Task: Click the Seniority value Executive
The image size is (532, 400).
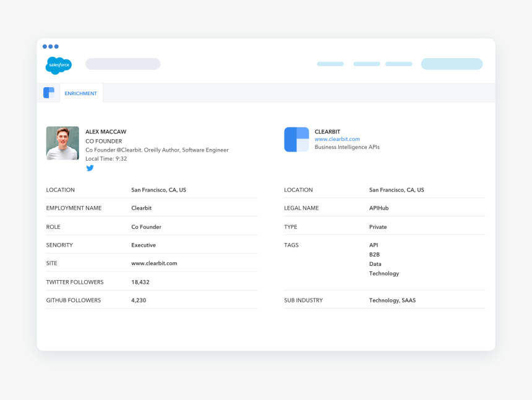Action: point(144,245)
